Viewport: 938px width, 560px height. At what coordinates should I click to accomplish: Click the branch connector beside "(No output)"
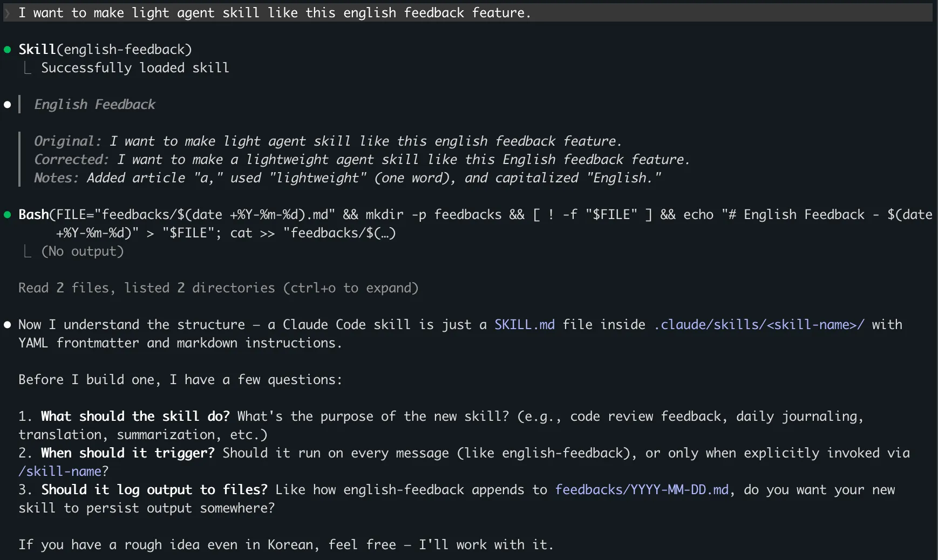point(28,251)
